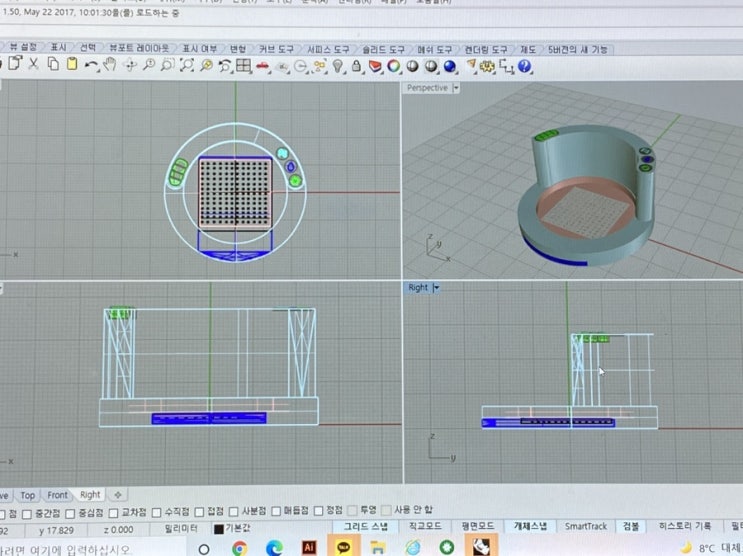Toggle the 접점 osnap checkbox
The image size is (743, 556).
(x=199, y=512)
